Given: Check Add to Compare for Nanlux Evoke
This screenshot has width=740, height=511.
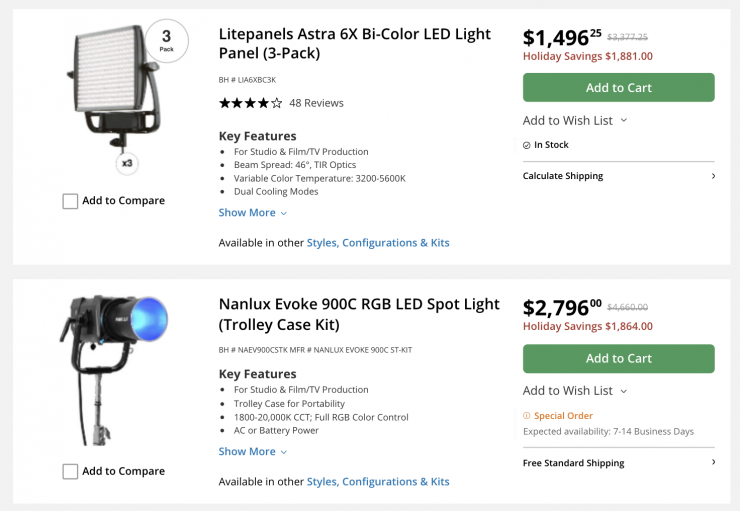Looking at the screenshot, I should pyautogui.click(x=70, y=471).
